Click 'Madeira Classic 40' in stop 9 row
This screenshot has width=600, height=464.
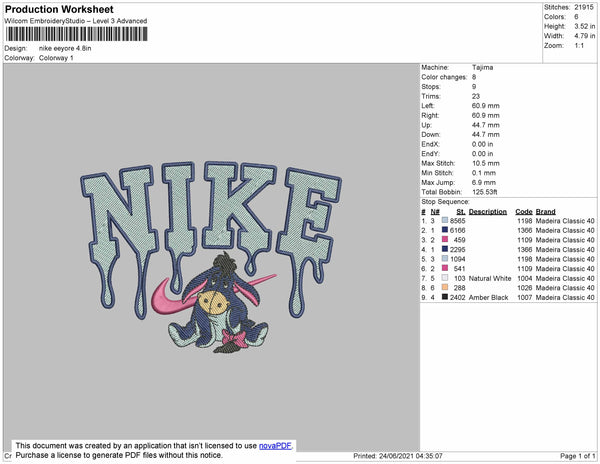tap(565, 298)
